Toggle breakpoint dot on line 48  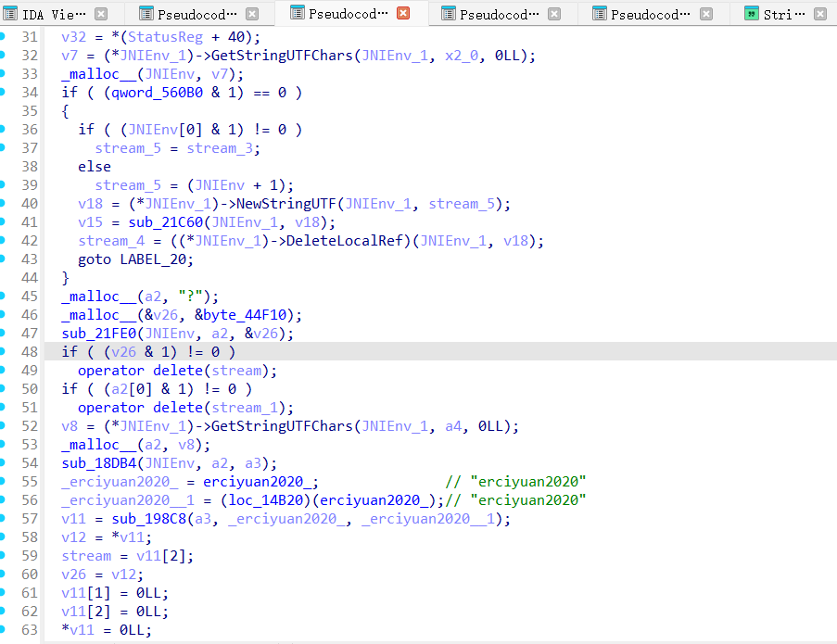pyautogui.click(x=5, y=352)
